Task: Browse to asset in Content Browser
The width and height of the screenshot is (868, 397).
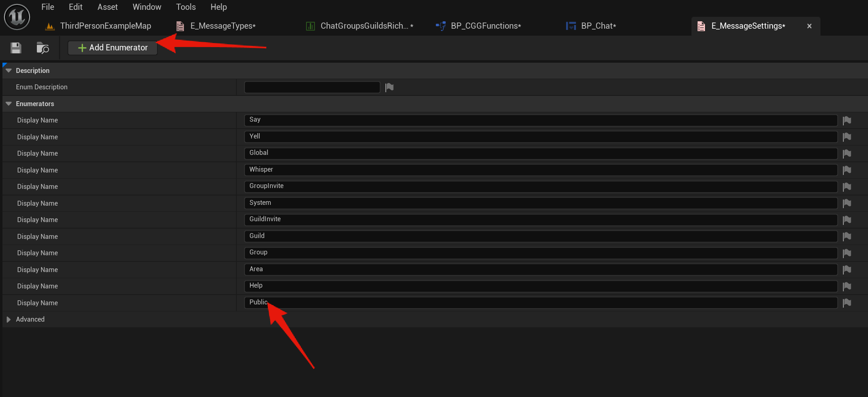Action: (x=43, y=48)
